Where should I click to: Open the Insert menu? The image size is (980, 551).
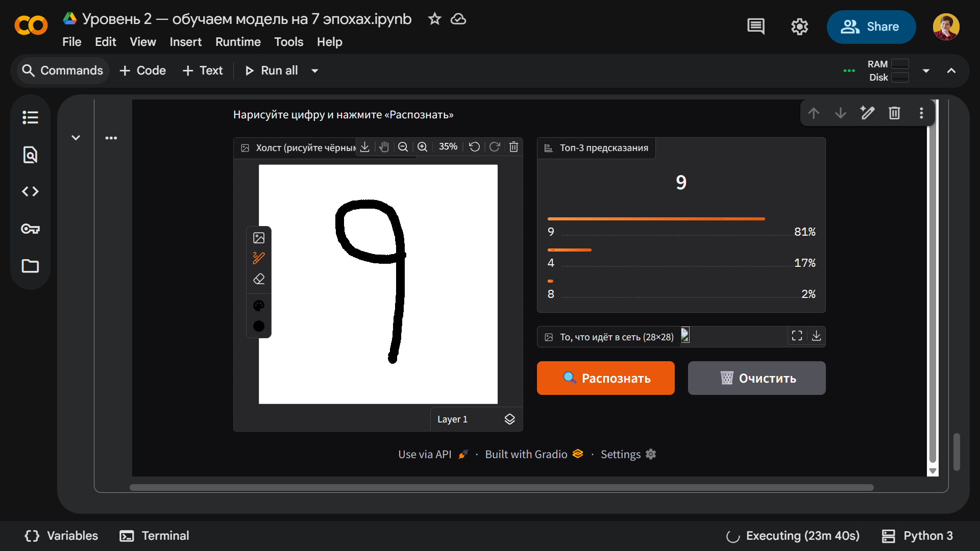185,42
